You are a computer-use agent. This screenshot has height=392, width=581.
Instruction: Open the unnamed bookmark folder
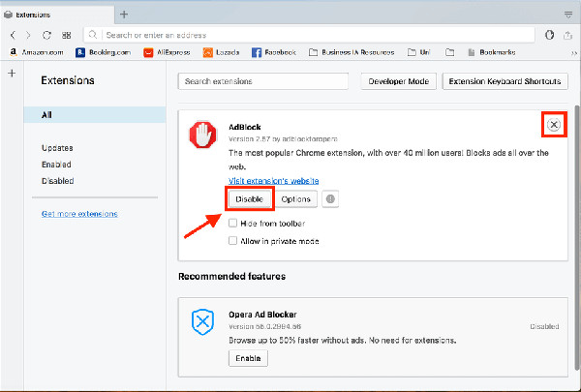(x=450, y=52)
